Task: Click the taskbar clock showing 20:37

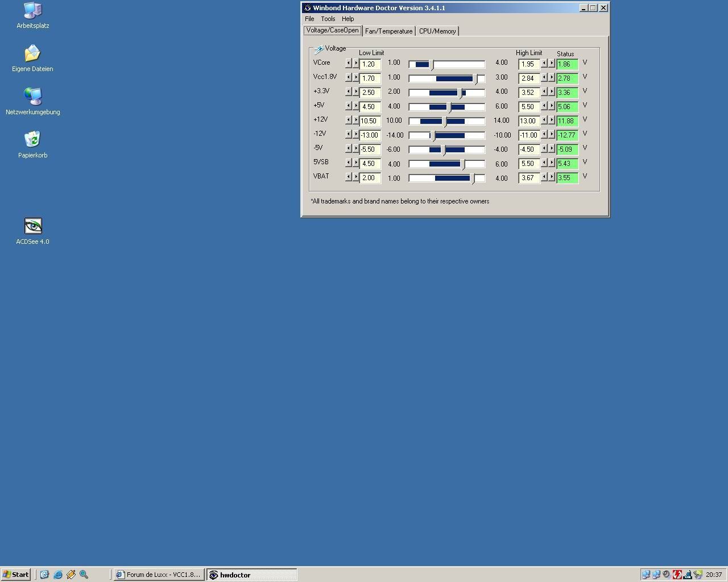Action: 713,575
